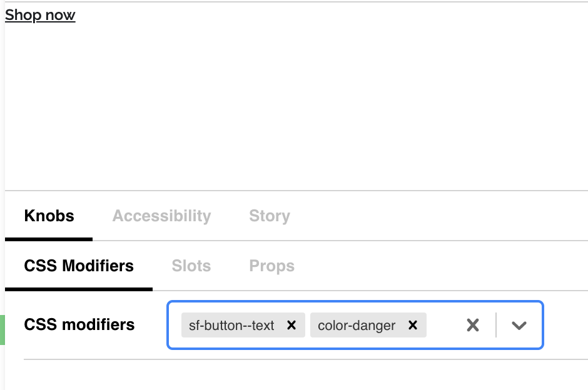This screenshot has height=390, width=588.
Task: Expand the CSS modifiers options list
Action: [519, 326]
